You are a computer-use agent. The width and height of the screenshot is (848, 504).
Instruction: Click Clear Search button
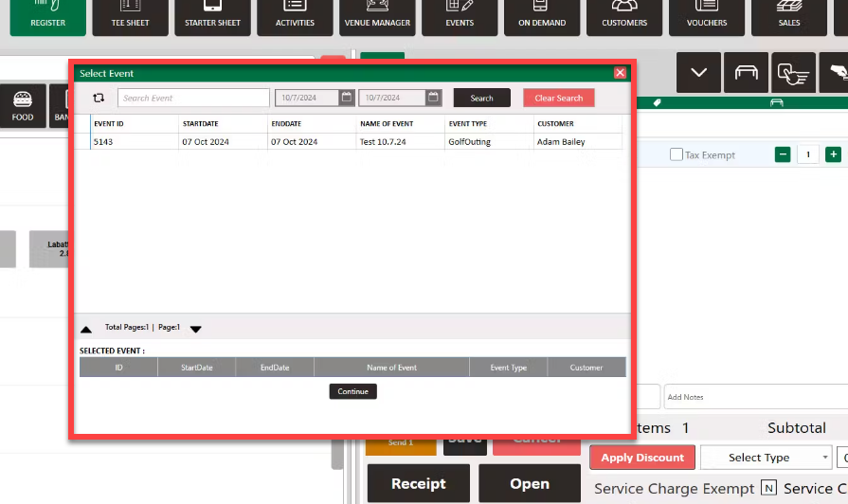tap(559, 98)
